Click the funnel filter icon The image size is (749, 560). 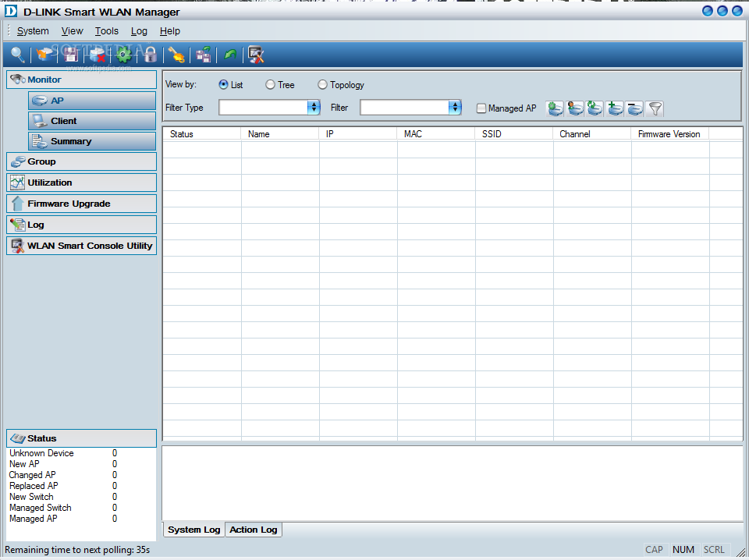coord(655,108)
